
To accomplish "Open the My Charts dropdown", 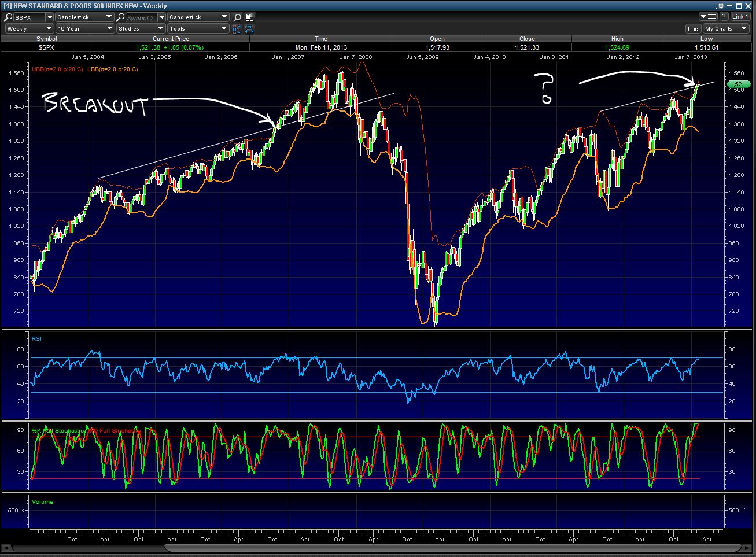I will [x=726, y=28].
